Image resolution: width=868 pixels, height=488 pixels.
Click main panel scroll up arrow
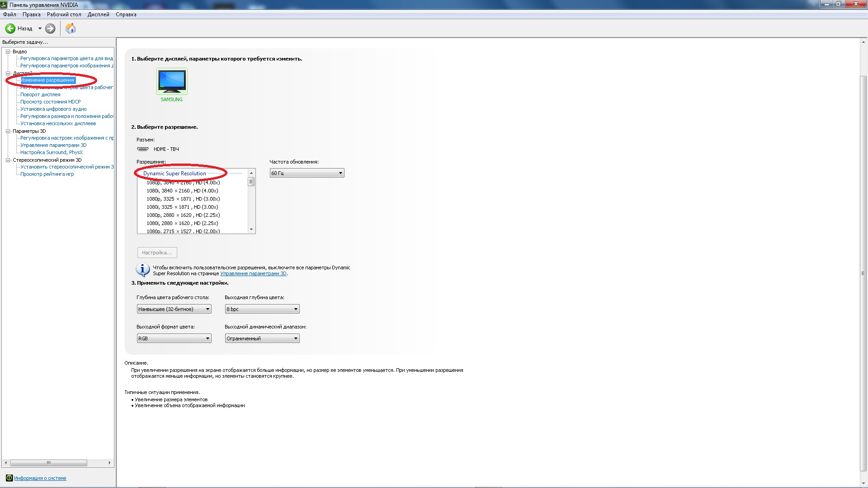[863, 42]
